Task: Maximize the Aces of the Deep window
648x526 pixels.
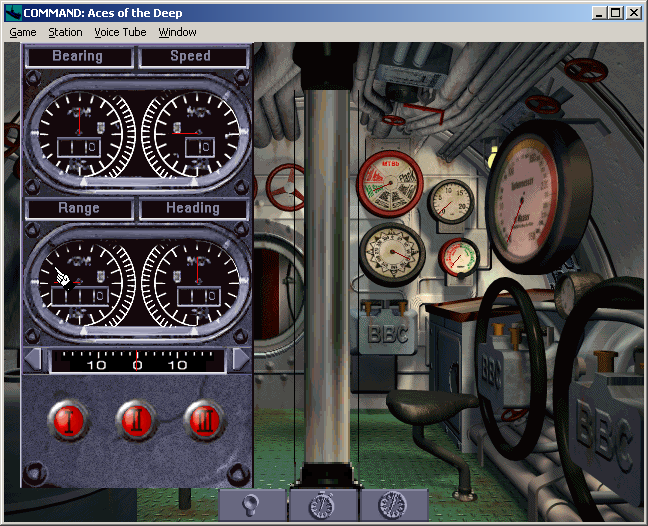Action: [616, 13]
